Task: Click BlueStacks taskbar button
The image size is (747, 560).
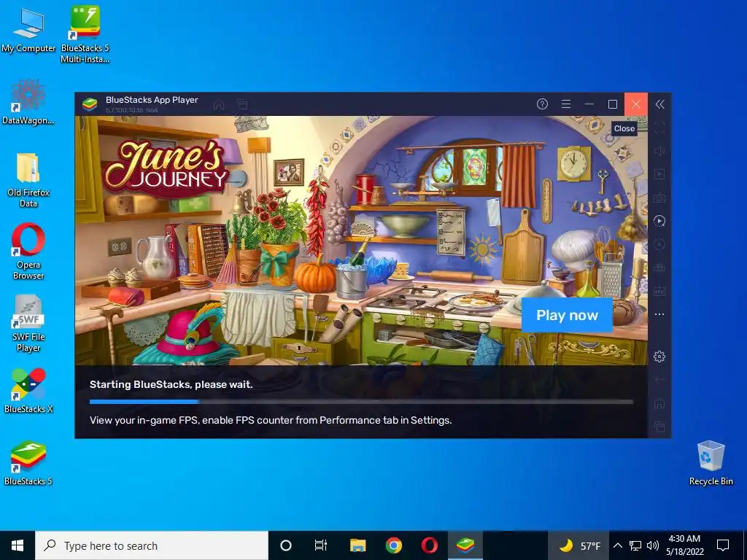Action: pos(465,545)
